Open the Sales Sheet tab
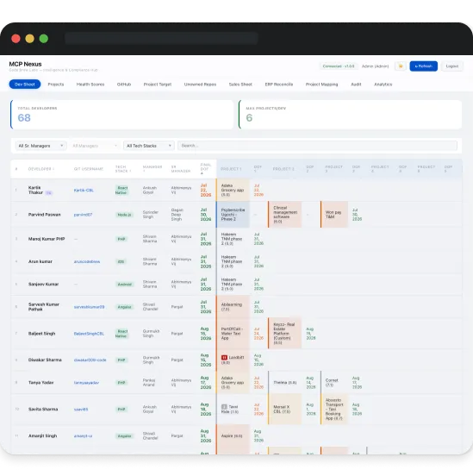 tap(240, 85)
